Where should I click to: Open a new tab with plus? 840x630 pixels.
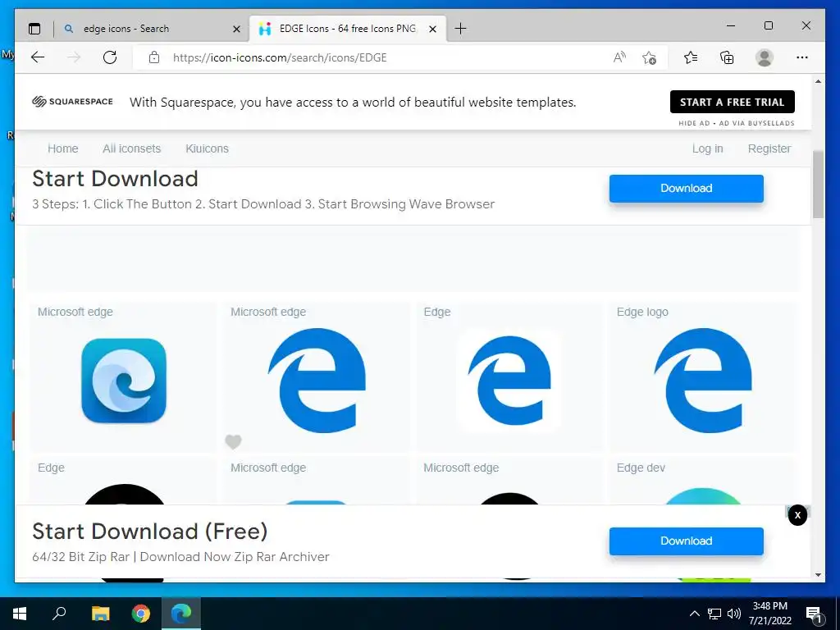[460, 29]
